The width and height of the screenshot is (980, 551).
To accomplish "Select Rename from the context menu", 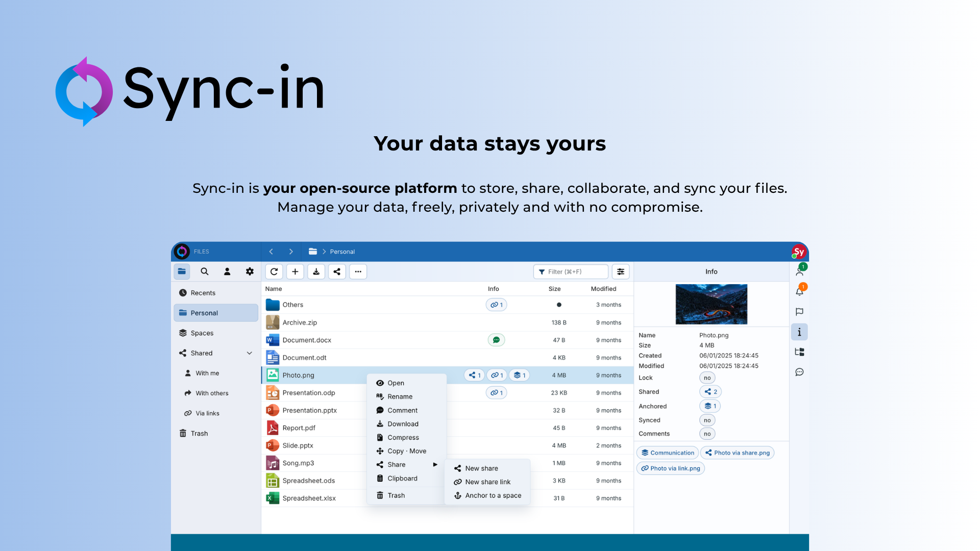I will pyautogui.click(x=400, y=396).
